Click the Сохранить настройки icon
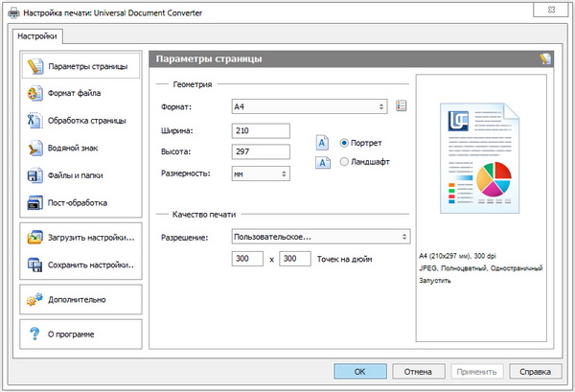The height and width of the screenshot is (392, 575). point(35,265)
